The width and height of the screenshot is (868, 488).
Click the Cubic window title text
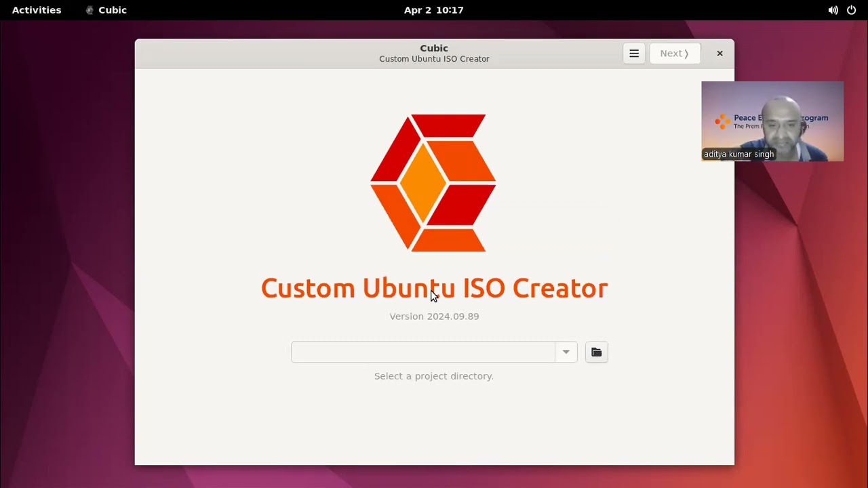click(434, 48)
